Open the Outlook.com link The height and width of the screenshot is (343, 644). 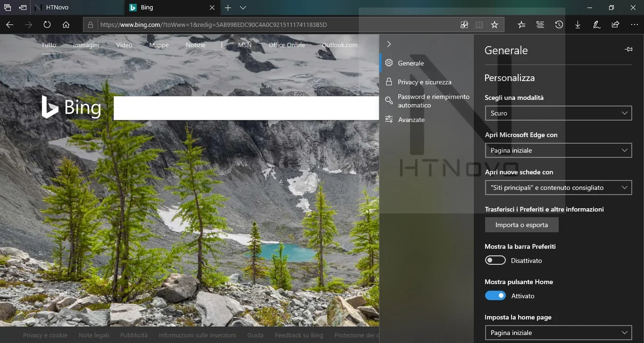[339, 45]
